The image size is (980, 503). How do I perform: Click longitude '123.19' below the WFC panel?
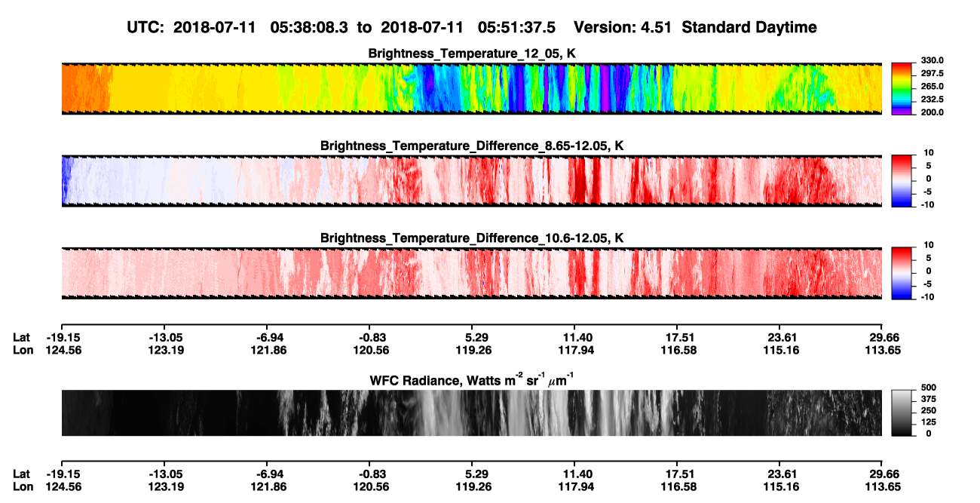165,487
